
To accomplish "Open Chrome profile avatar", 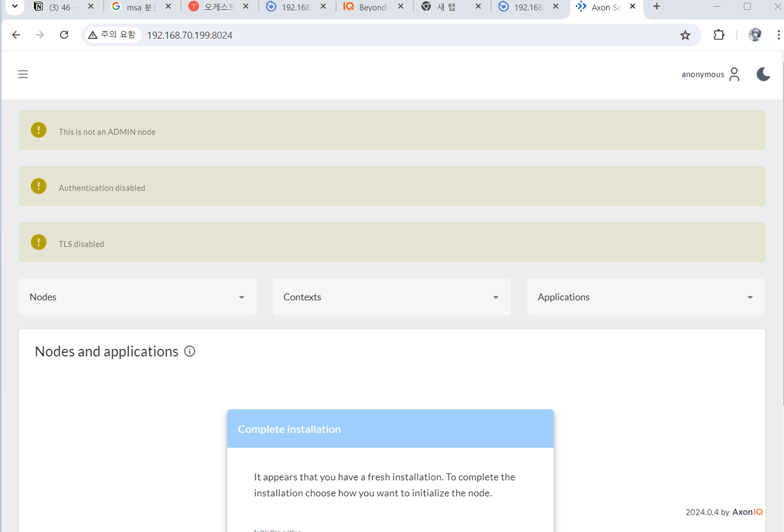I will [x=755, y=35].
